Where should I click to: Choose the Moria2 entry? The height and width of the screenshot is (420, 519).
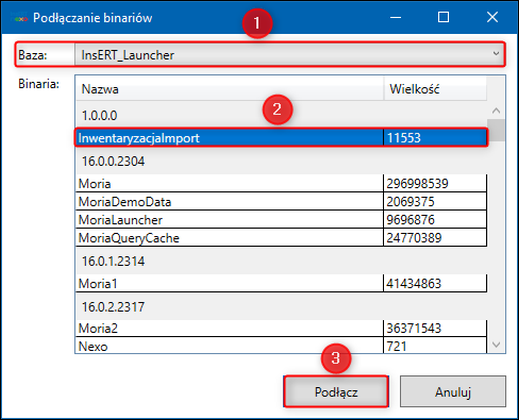click(281, 328)
